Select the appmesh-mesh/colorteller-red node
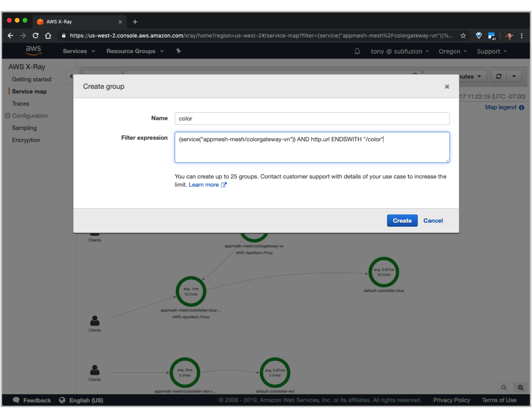 click(x=185, y=372)
